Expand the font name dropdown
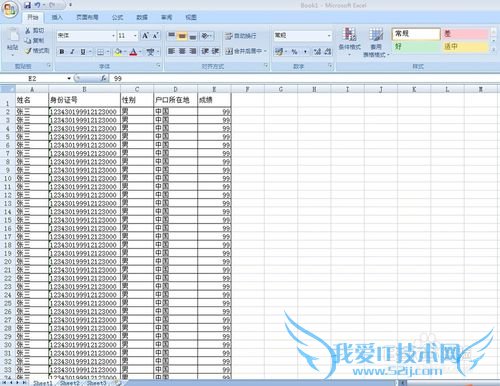 113,36
